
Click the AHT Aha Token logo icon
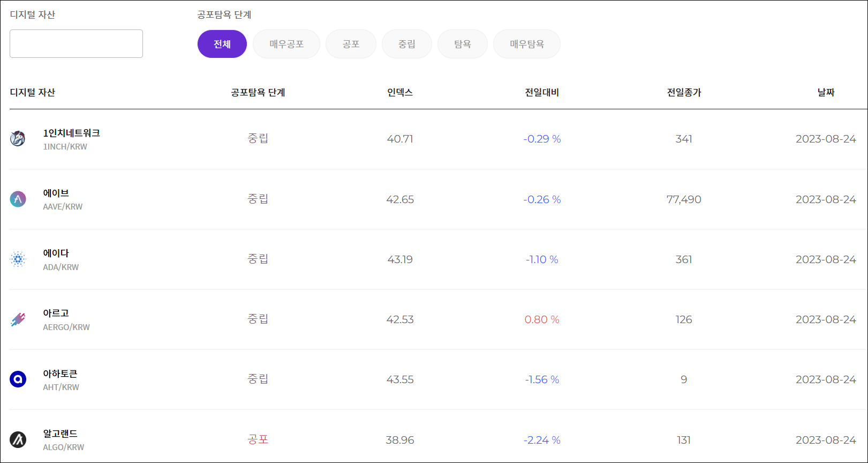(18, 379)
